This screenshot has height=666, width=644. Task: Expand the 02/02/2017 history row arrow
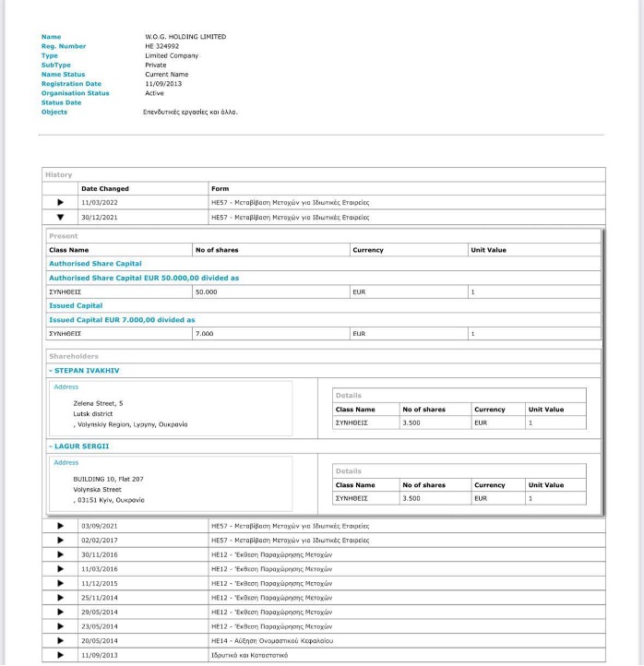pos(61,540)
